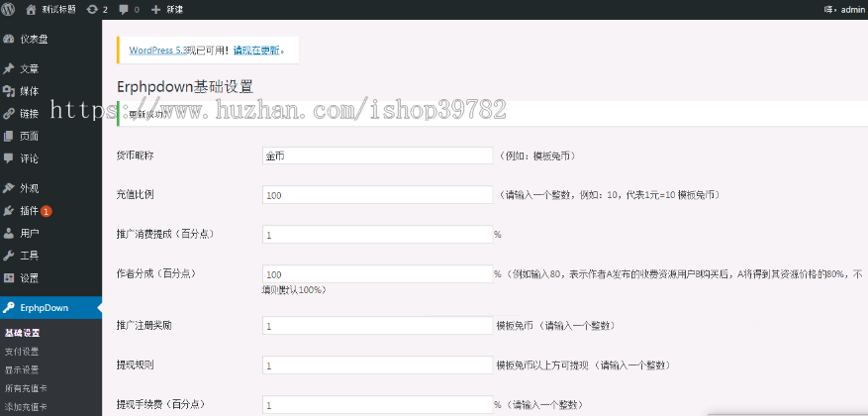Click the 推广注册奖励 input field
This screenshot has height=416, width=868.
pos(377,326)
